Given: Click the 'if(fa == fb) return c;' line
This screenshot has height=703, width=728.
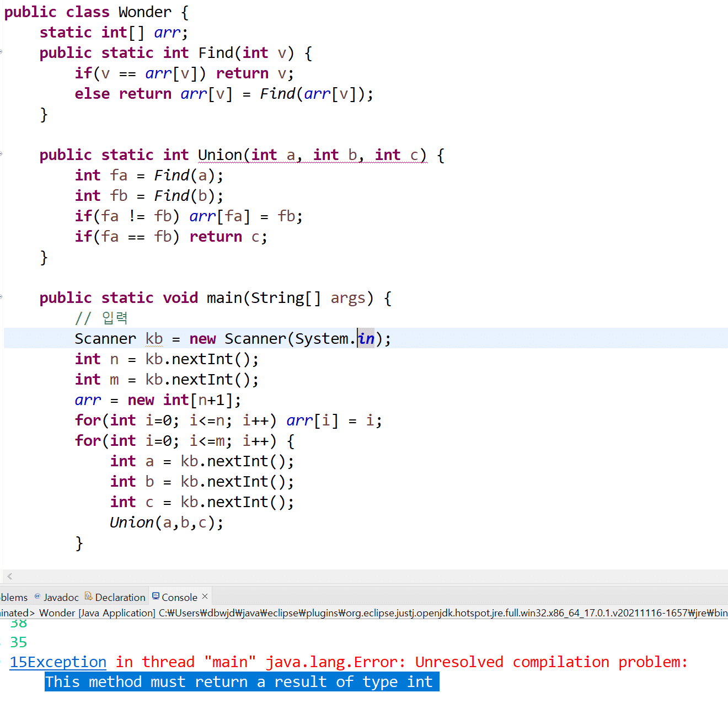Looking at the screenshot, I should pyautogui.click(x=171, y=237).
